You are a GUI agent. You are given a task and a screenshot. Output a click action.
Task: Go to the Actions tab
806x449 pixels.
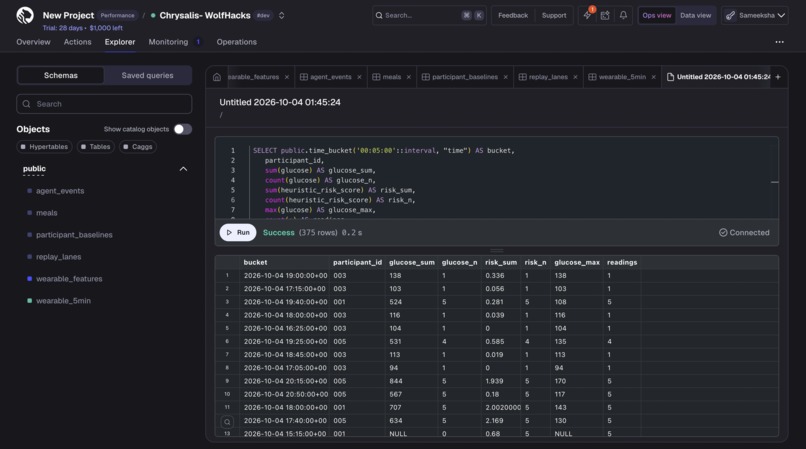tap(78, 42)
